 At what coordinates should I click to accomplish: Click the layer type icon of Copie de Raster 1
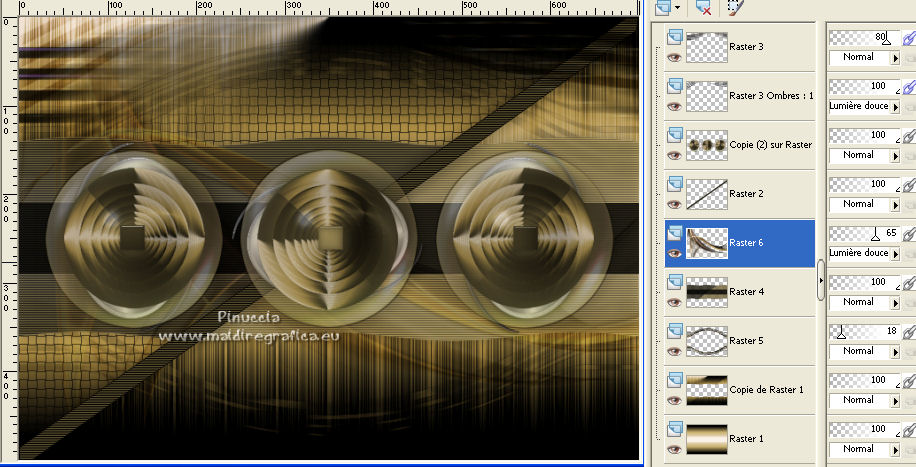point(675,380)
